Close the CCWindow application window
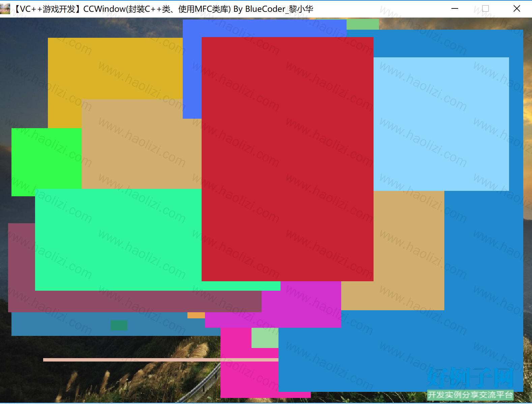Viewport: 532px width, 404px height. point(516,9)
